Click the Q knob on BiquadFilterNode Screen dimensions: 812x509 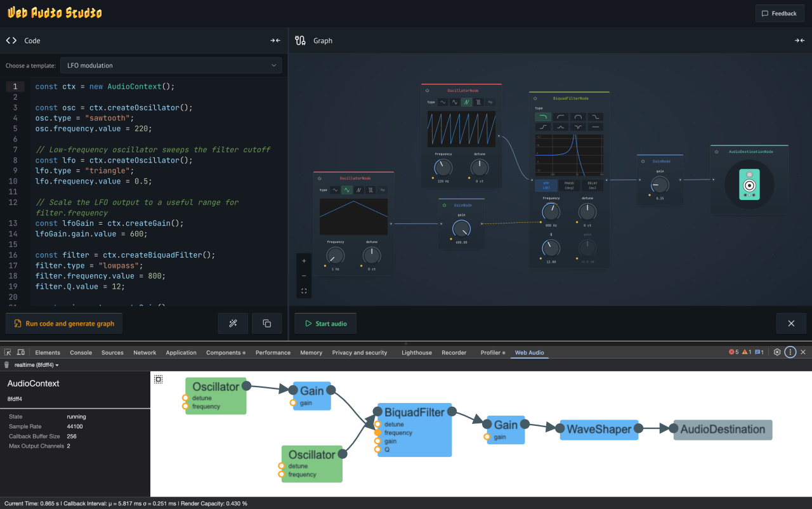(x=551, y=248)
